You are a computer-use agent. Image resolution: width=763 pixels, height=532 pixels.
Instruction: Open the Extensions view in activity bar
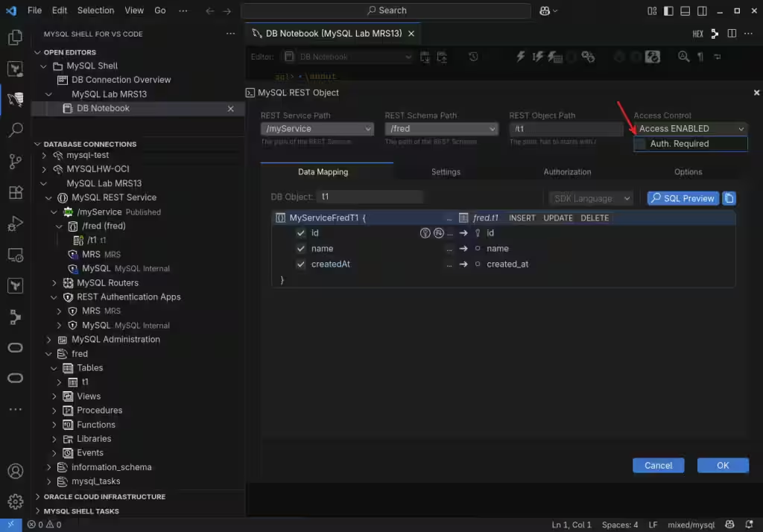click(15, 192)
